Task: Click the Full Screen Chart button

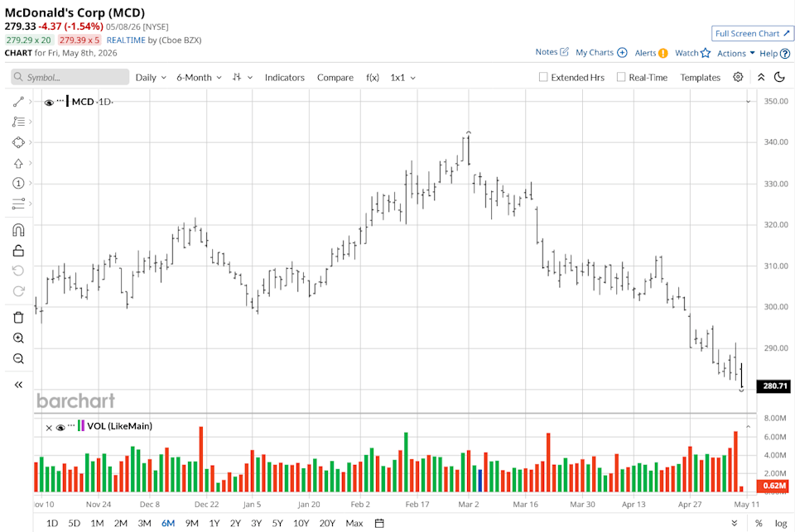Action: [x=753, y=33]
